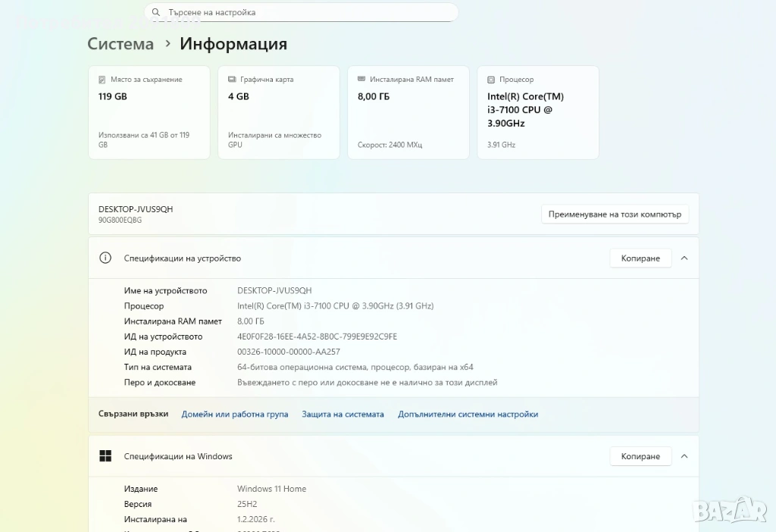This screenshot has height=532, width=776.
Task: Open Защита на системата link
Action: (x=343, y=415)
